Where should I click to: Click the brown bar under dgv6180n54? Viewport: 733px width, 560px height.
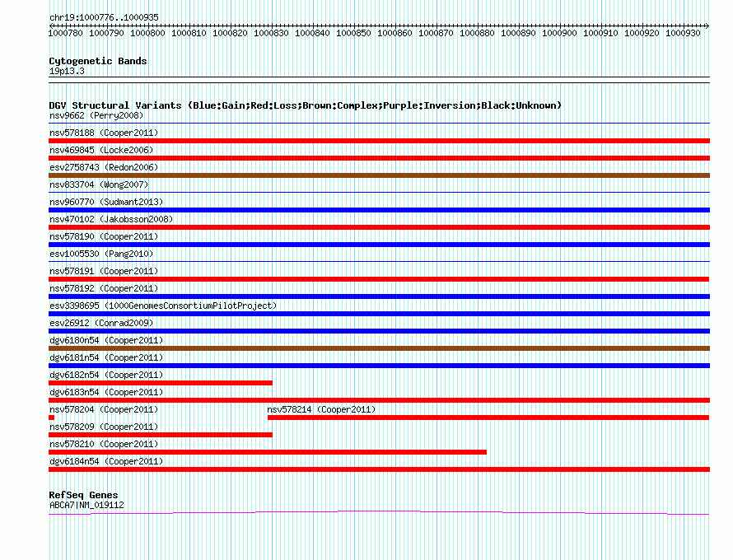pyautogui.click(x=379, y=348)
